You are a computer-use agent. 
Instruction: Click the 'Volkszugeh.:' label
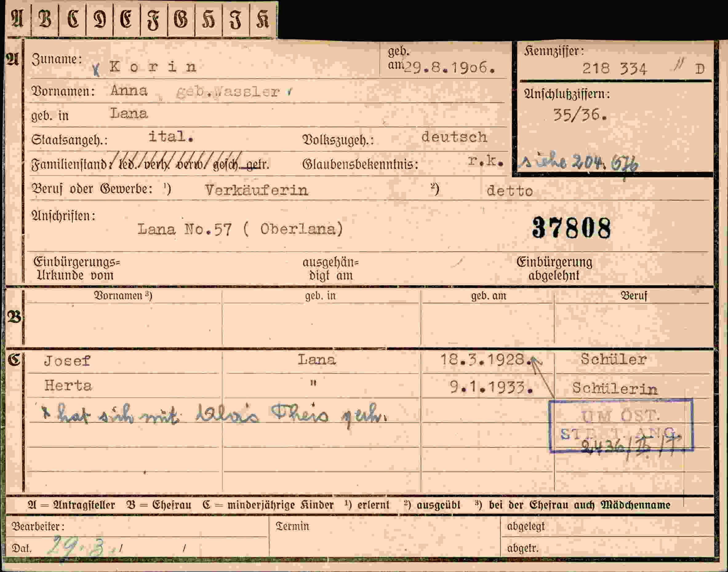point(338,140)
